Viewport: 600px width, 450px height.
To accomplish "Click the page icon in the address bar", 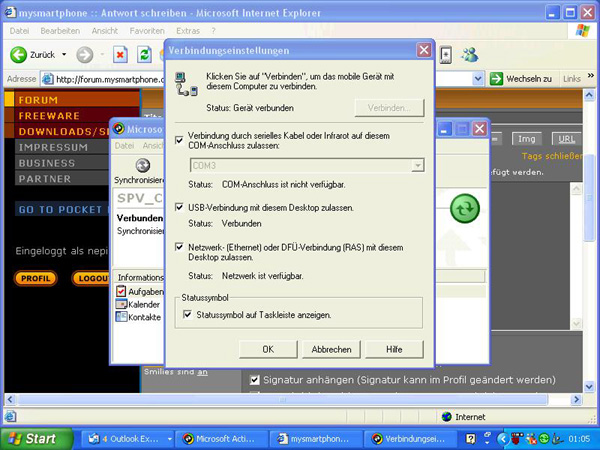I will (48, 79).
